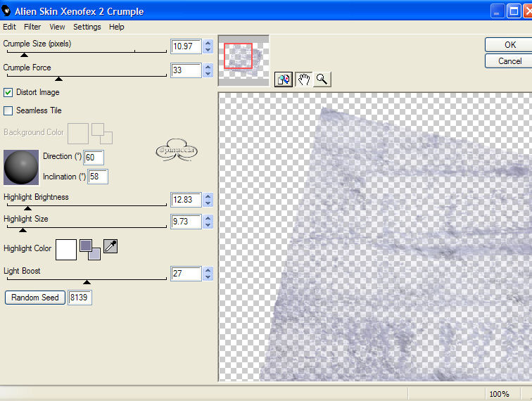Image resolution: width=532 pixels, height=401 pixels.
Task: Click the Random Seed button
Action: [35, 298]
